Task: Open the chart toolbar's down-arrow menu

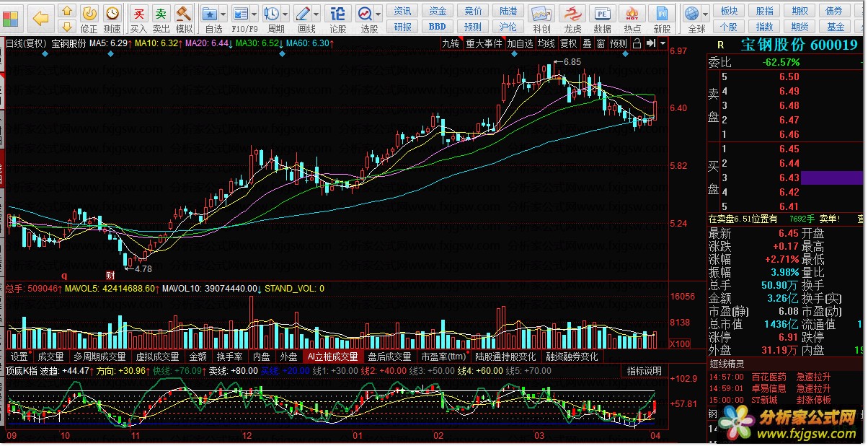Action: click(662, 43)
